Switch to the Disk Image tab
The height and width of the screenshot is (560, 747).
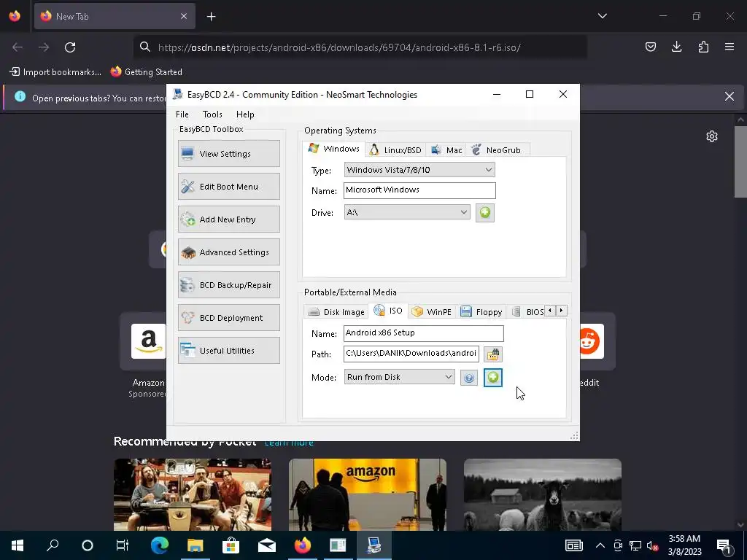[x=336, y=312]
